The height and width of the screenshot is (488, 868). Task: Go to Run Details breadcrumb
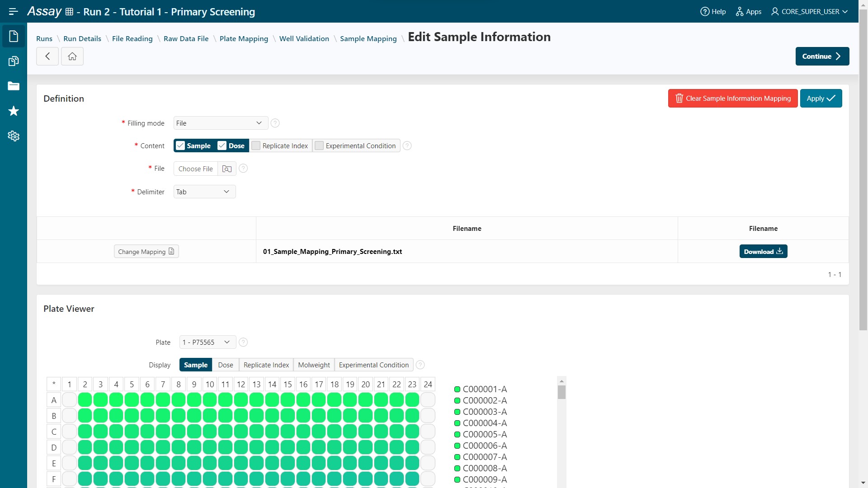coord(82,39)
